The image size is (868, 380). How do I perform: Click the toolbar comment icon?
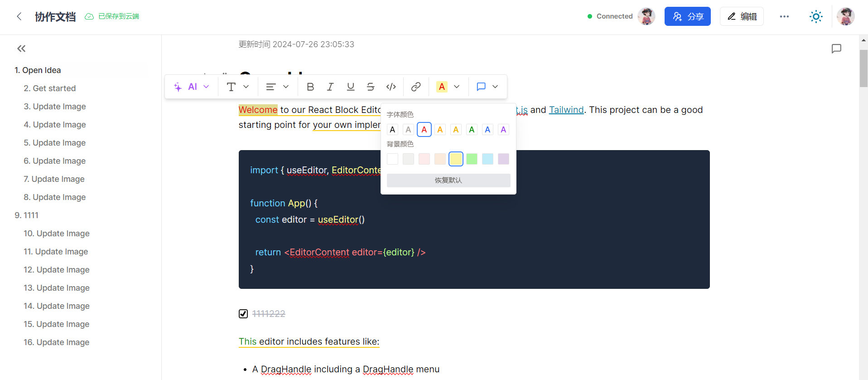[481, 87]
